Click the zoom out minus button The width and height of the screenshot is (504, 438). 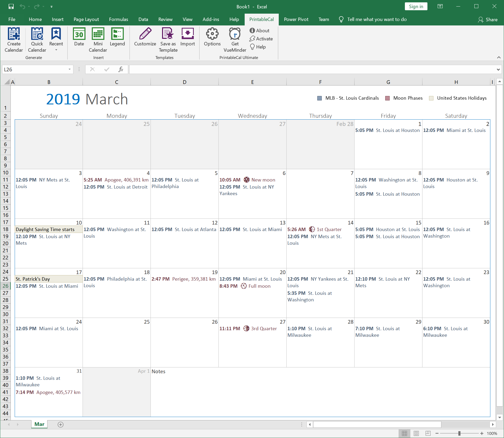click(x=437, y=434)
